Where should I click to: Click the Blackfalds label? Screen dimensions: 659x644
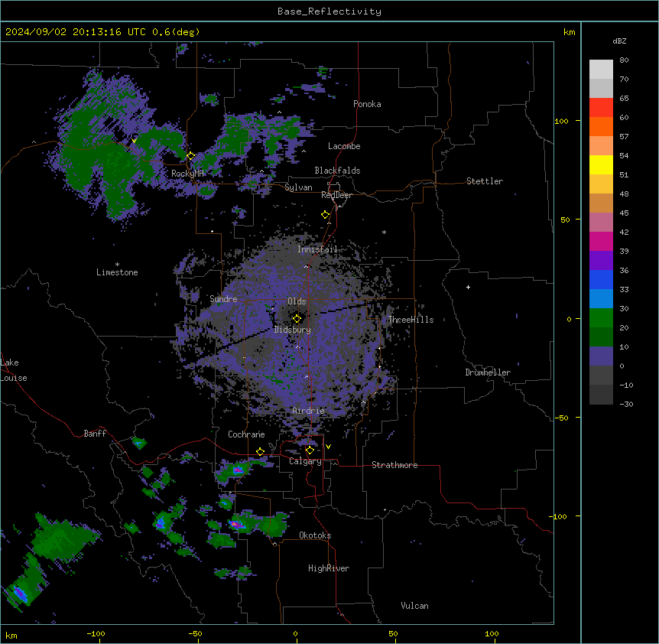pyautogui.click(x=337, y=171)
